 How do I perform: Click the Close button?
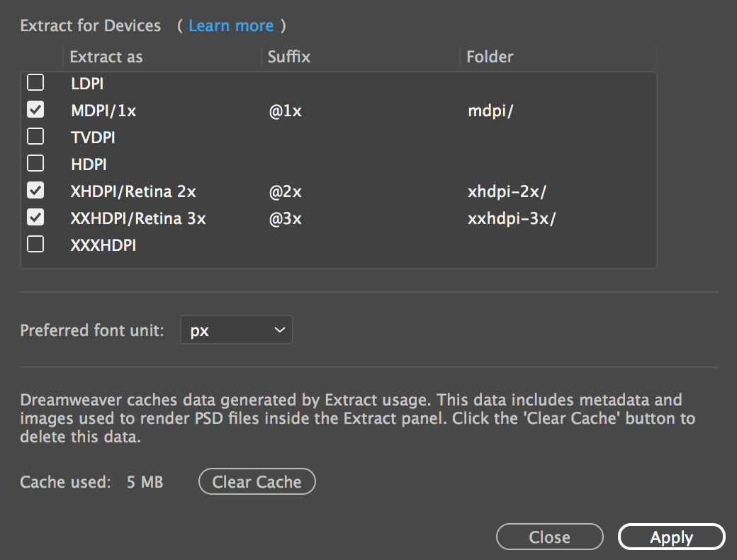[x=549, y=537]
